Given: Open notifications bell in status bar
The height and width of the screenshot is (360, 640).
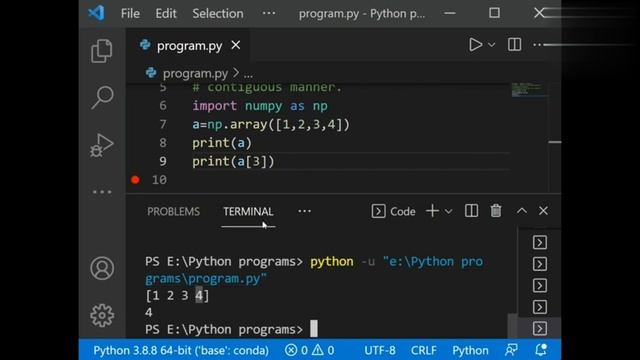Looking at the screenshot, I should 541,350.
